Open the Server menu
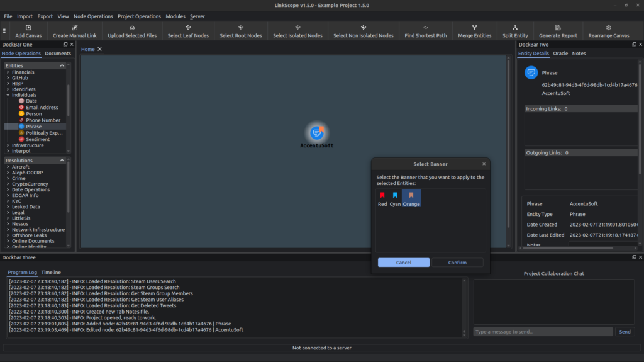This screenshot has height=362, width=644. coord(197,16)
